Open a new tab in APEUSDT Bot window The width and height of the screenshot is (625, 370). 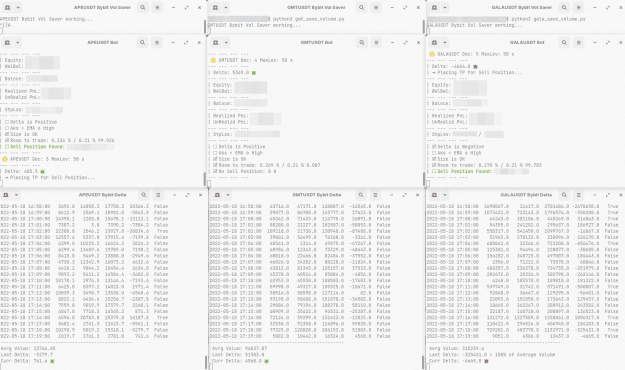click(7, 42)
